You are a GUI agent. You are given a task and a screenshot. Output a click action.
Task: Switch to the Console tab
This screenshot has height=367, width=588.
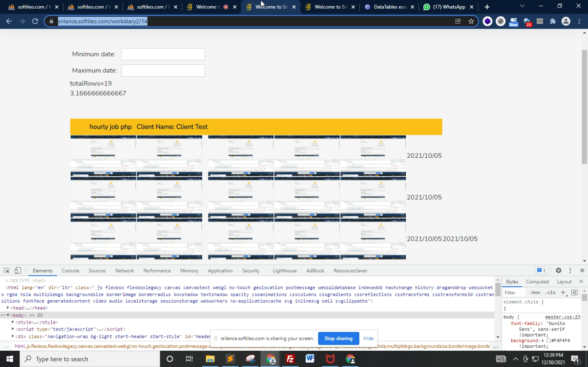(70, 271)
